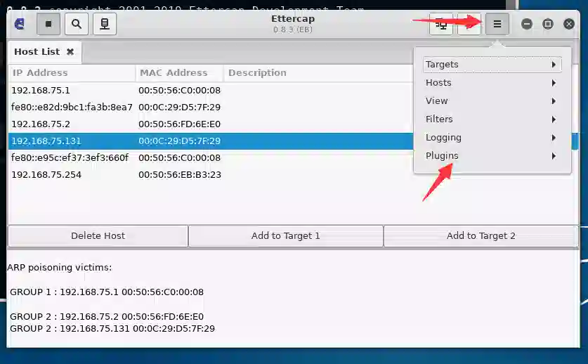588x364 pixels.
Task: Close the Host List tab
Action: point(70,52)
